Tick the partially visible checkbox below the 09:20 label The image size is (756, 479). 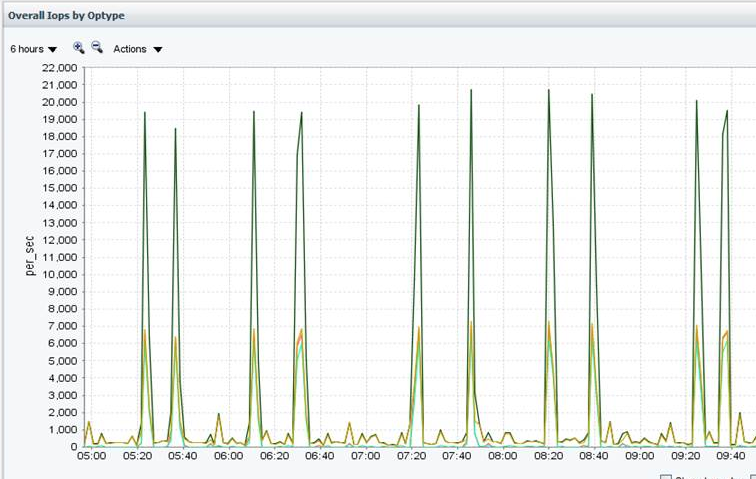coord(667,476)
